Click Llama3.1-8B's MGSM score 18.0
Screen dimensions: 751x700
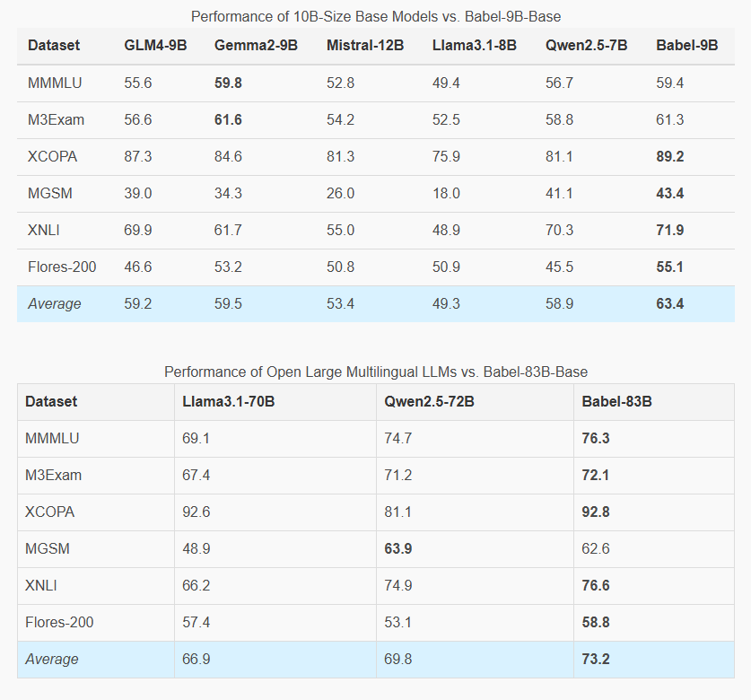coord(446,193)
